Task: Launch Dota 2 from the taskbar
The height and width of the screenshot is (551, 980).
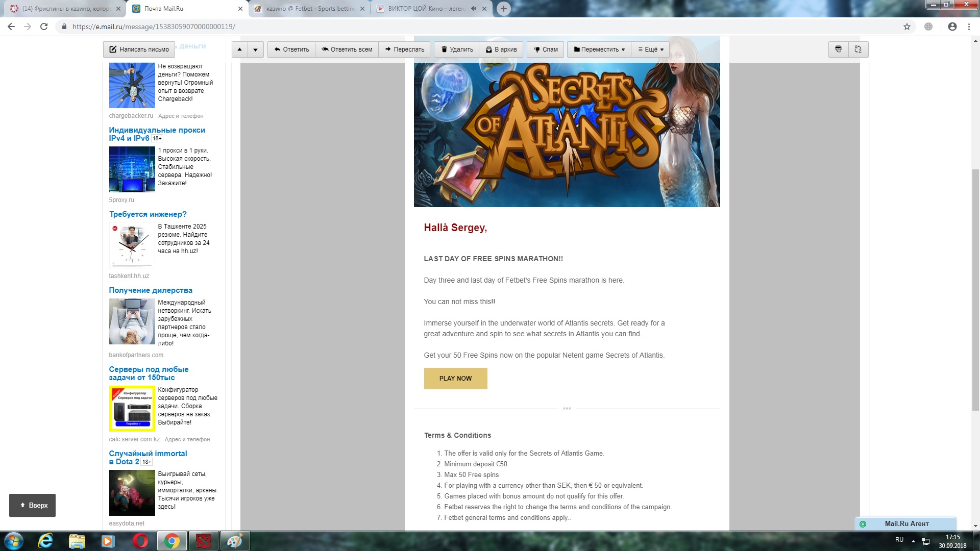Action: pos(203,541)
